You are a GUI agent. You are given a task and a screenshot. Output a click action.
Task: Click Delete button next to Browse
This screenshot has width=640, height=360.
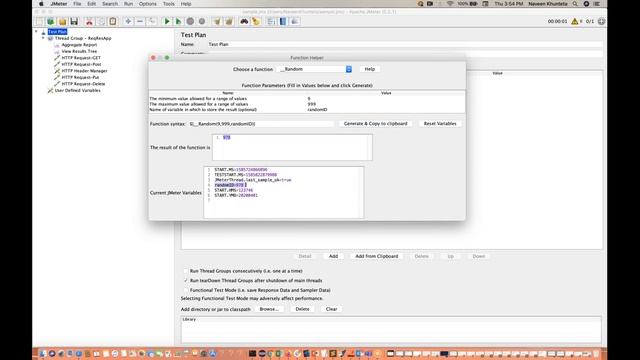pyautogui.click(x=302, y=309)
